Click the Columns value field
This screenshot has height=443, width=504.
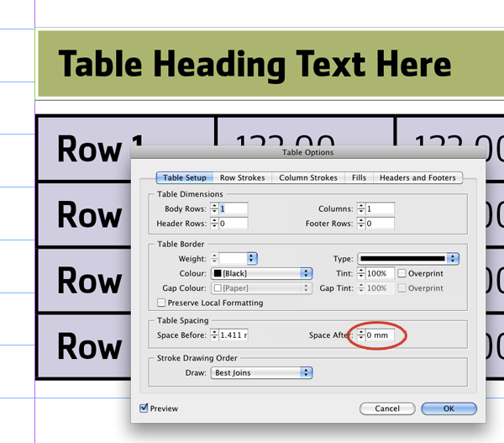click(380, 208)
